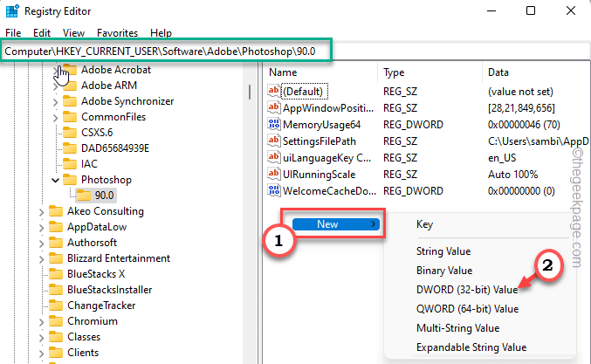Click the BlueStacks X folder icon
The height and width of the screenshot is (364, 591).
55,274
